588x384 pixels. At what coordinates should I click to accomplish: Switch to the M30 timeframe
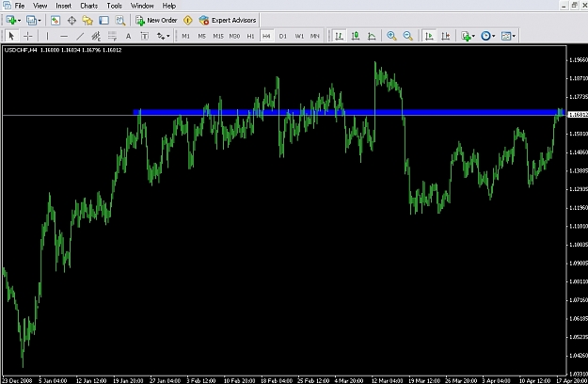234,36
